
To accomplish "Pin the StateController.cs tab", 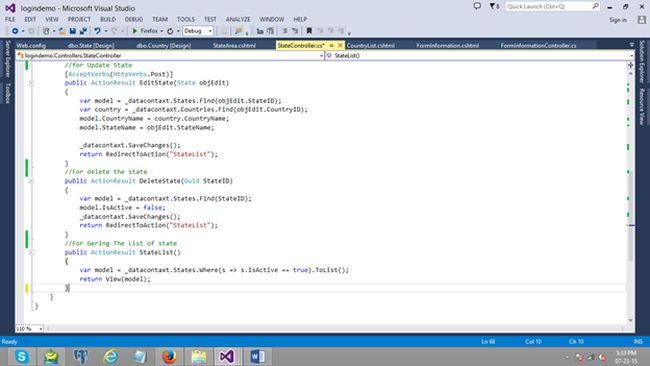I will coord(332,45).
